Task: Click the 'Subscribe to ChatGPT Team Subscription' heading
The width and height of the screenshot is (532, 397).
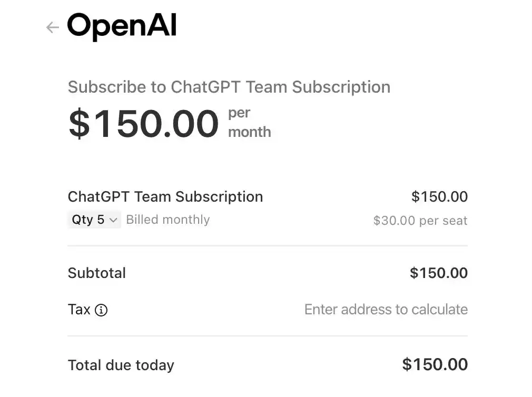Action: pos(229,87)
